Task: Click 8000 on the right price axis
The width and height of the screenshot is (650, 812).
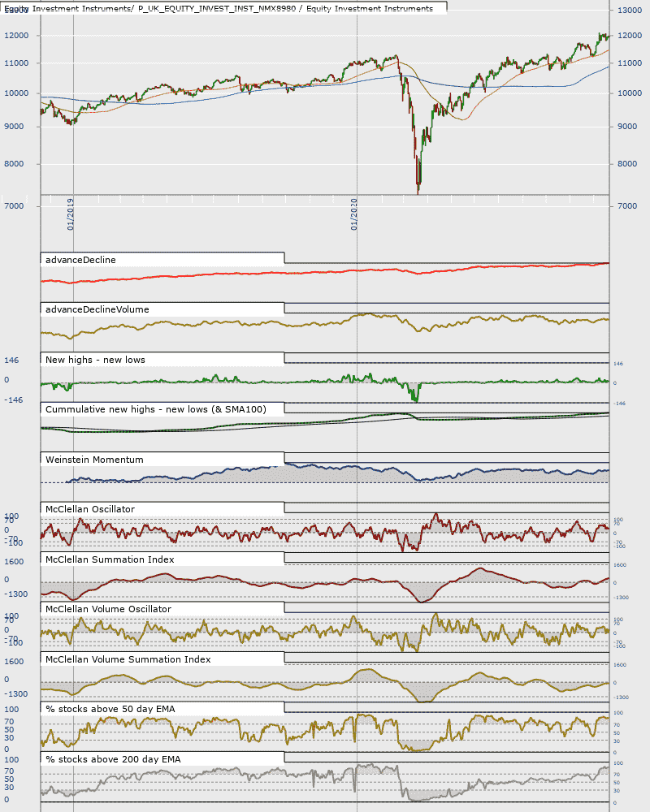Action: [x=628, y=164]
